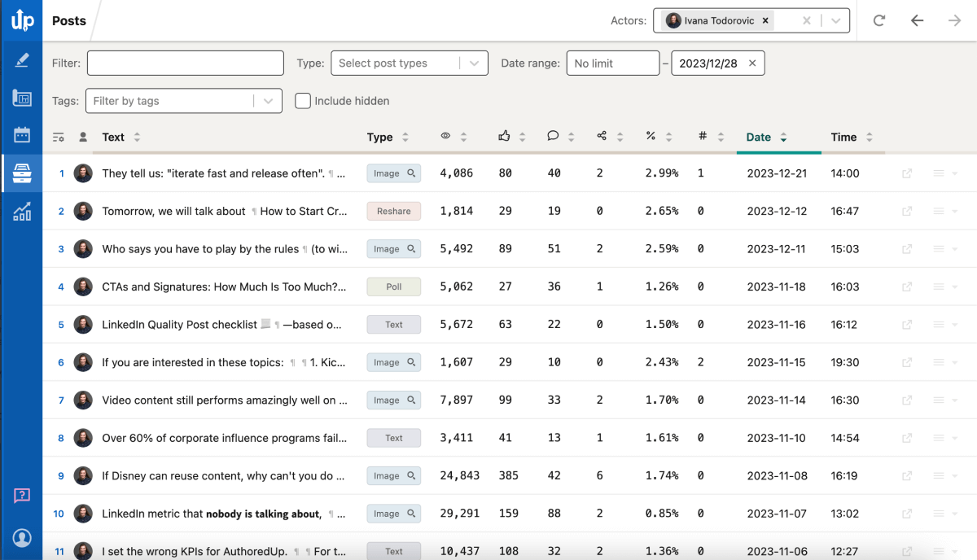Open the Compose pencil tool in the sidebar
Viewport: 977px width, 560px height.
click(x=21, y=59)
